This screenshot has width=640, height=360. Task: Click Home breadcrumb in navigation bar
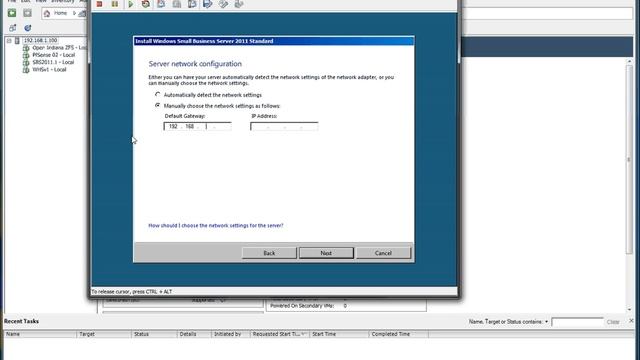click(60, 13)
